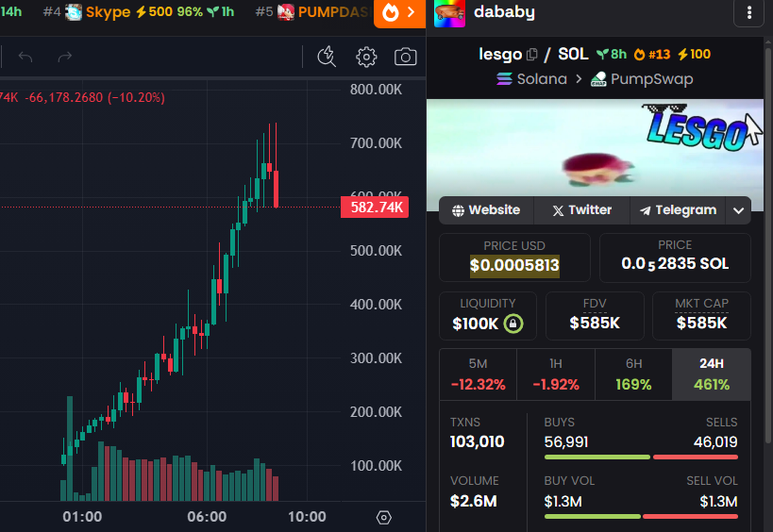Screen dimensions: 773x532
Task: Open the token Twitter link
Action: (x=581, y=210)
